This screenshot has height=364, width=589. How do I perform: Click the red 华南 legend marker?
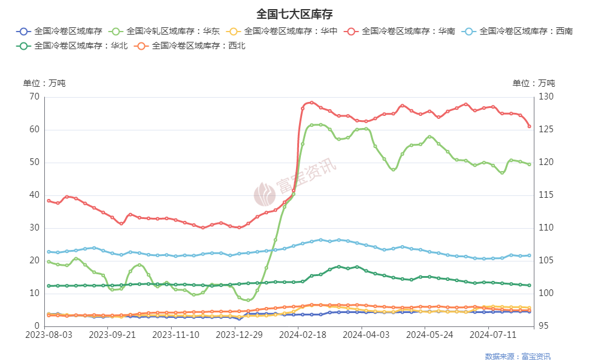[x=352, y=30]
